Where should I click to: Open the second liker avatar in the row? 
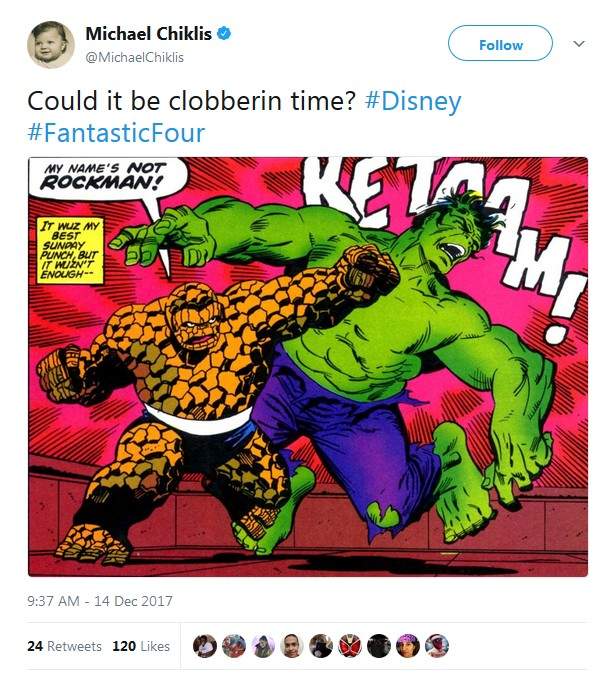(x=233, y=646)
